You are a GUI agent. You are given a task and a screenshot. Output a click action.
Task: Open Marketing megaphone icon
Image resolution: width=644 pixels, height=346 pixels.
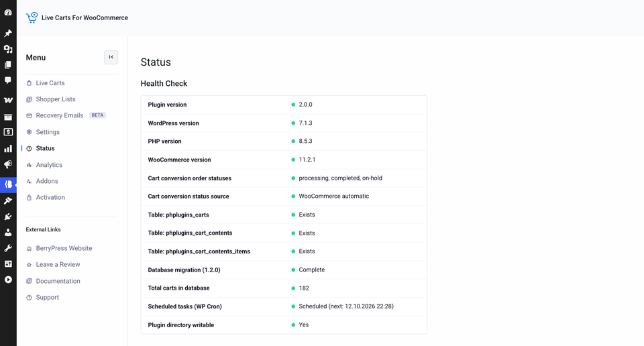[8, 164]
